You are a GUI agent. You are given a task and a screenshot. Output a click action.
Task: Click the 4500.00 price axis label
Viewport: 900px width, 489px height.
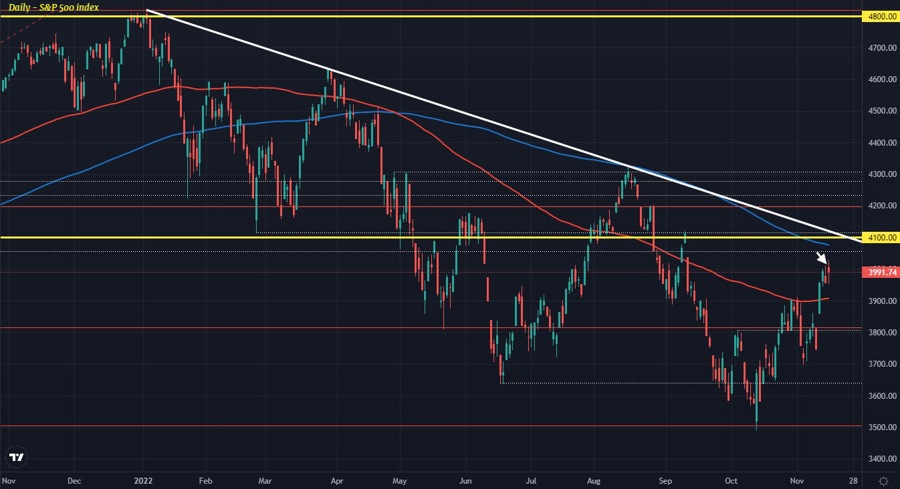tap(882, 111)
